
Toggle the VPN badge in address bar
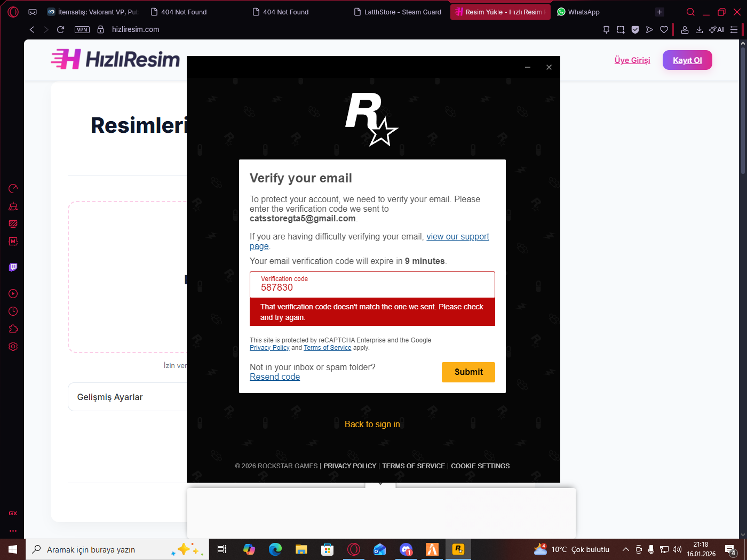tap(82, 29)
